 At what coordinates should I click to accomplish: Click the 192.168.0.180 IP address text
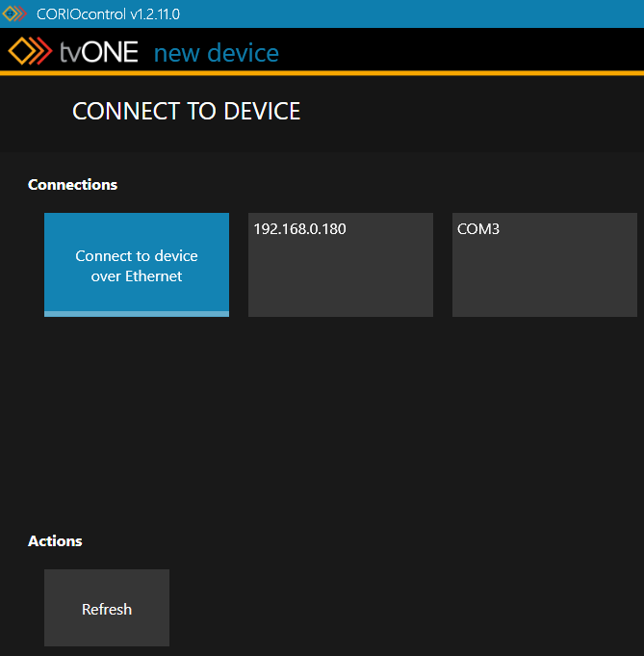coord(299,229)
